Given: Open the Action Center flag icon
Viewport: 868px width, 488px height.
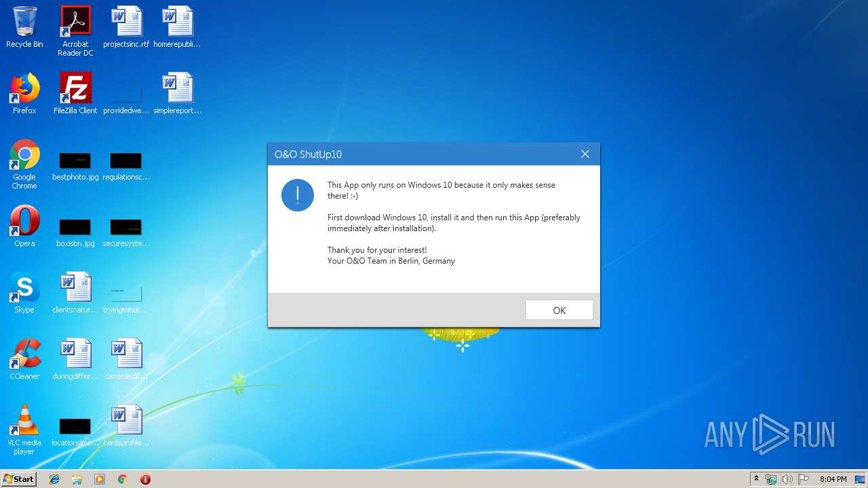Looking at the screenshot, I should (x=804, y=479).
